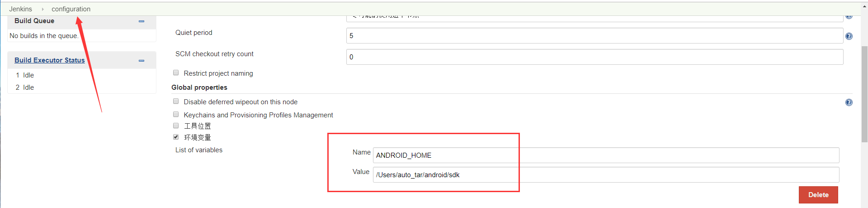Edit the ANDROID_HOME name field
The width and height of the screenshot is (868, 208).
pyautogui.click(x=605, y=155)
